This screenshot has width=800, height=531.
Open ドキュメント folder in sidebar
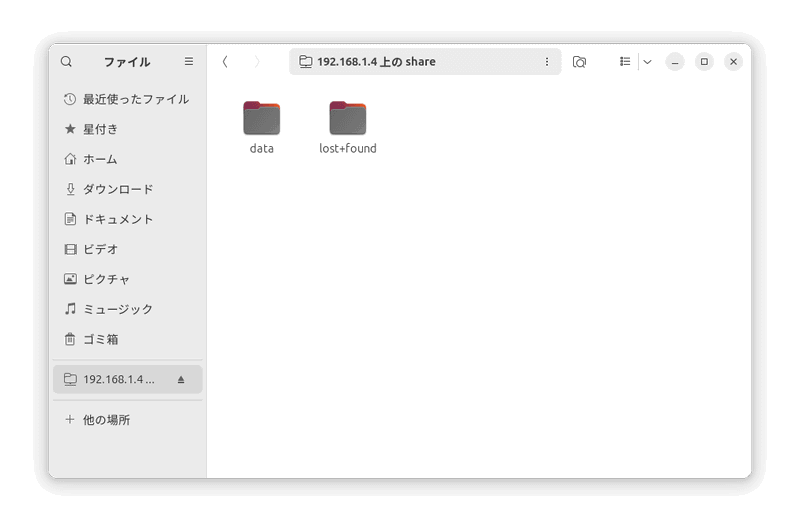[x=128, y=219]
